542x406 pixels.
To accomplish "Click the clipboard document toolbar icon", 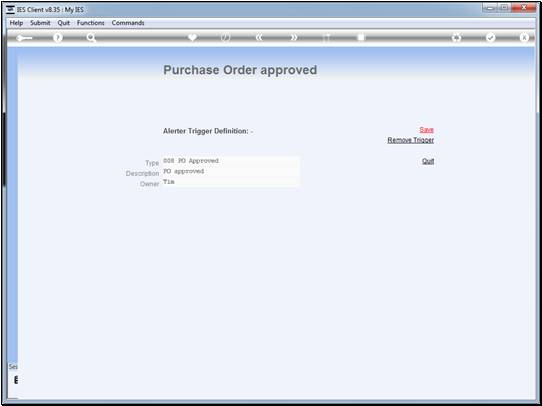I will click(361, 38).
